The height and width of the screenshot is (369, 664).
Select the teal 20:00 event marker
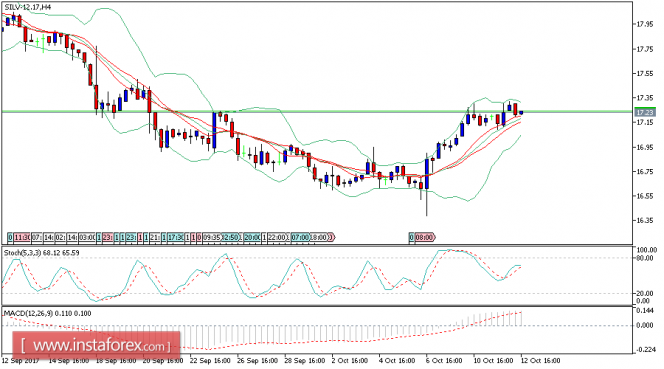(252, 237)
